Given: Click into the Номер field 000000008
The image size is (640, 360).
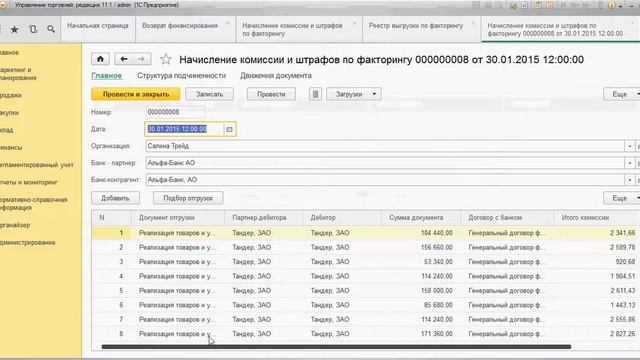Looking at the screenshot, I should pyautogui.click(x=175, y=112).
